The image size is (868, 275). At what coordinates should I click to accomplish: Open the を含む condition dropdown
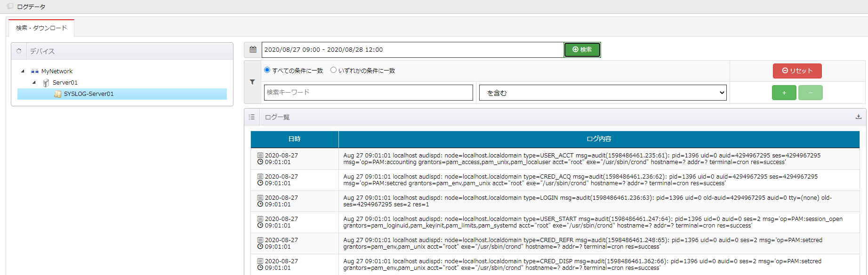[x=603, y=93]
